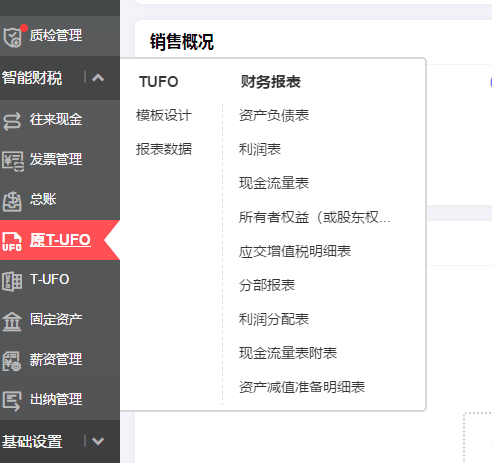Click the 发票管理 invoice icon

pos(13,161)
